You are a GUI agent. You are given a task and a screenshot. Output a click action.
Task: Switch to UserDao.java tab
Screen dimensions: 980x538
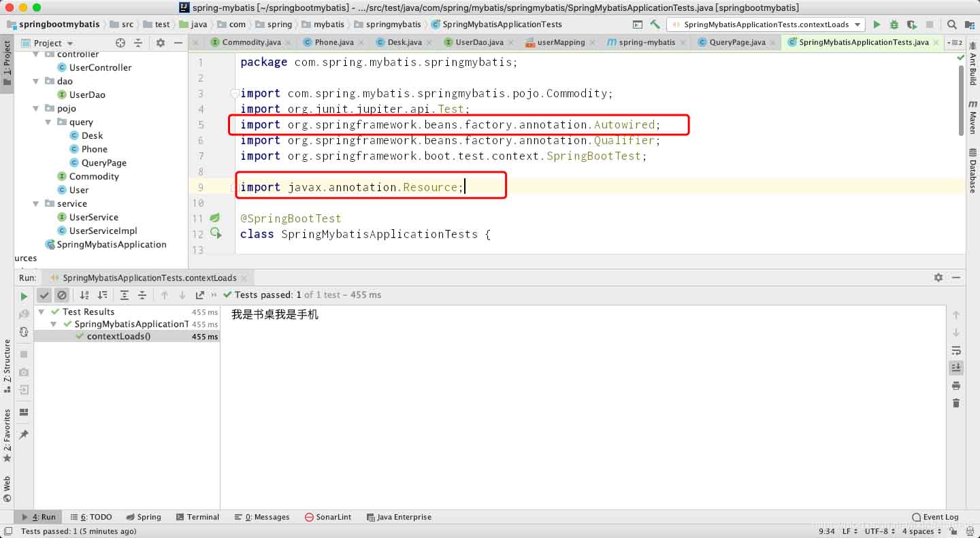click(479, 42)
